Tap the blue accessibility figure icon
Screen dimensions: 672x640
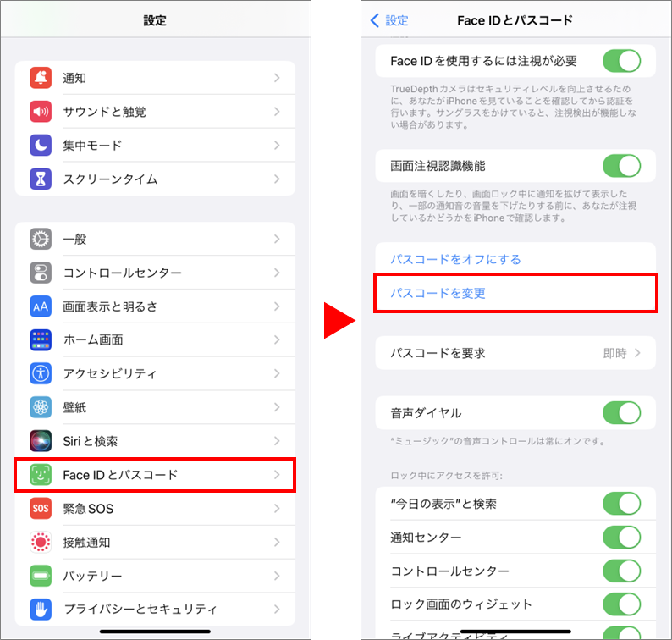coord(41,373)
